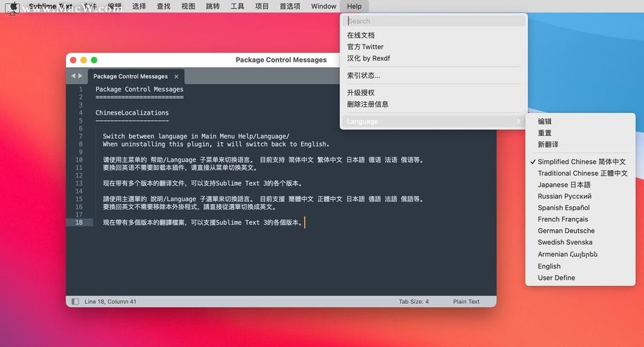This screenshot has width=644, height=347.
Task: Open Plain Text syntax selector
Action: (x=466, y=301)
